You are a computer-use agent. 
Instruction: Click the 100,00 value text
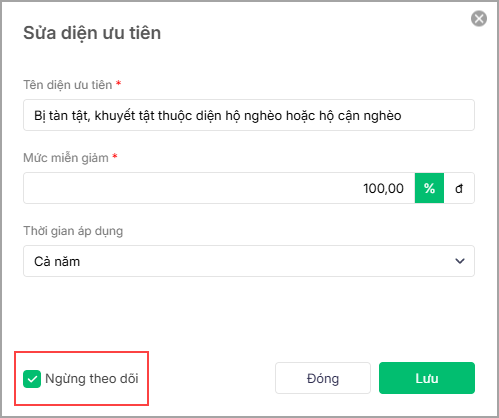click(x=383, y=188)
